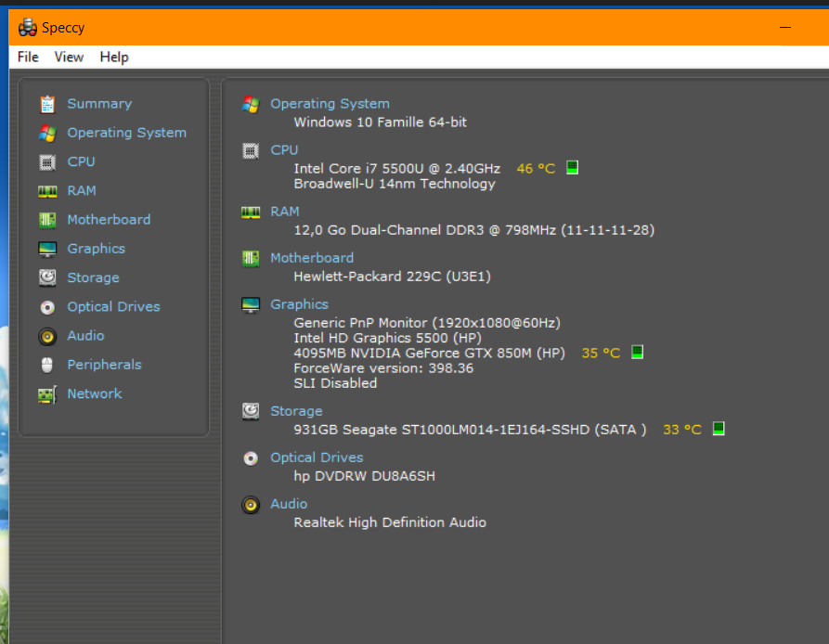Click 'SLI Disabled' text
This screenshot has height=644, width=829.
click(335, 383)
